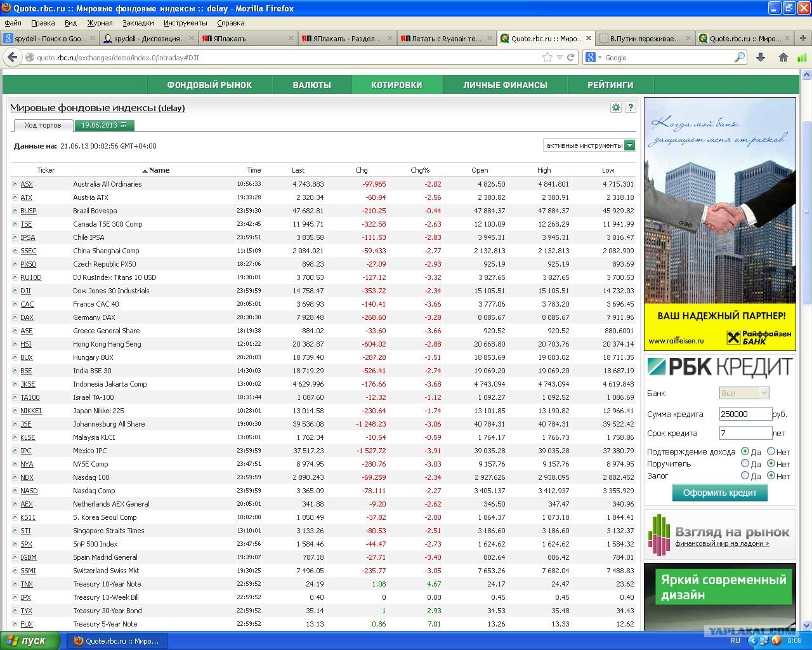Click the Firefox taskbar button Quote.rbc.ru
The width and height of the screenshot is (812, 650).
coord(117,640)
